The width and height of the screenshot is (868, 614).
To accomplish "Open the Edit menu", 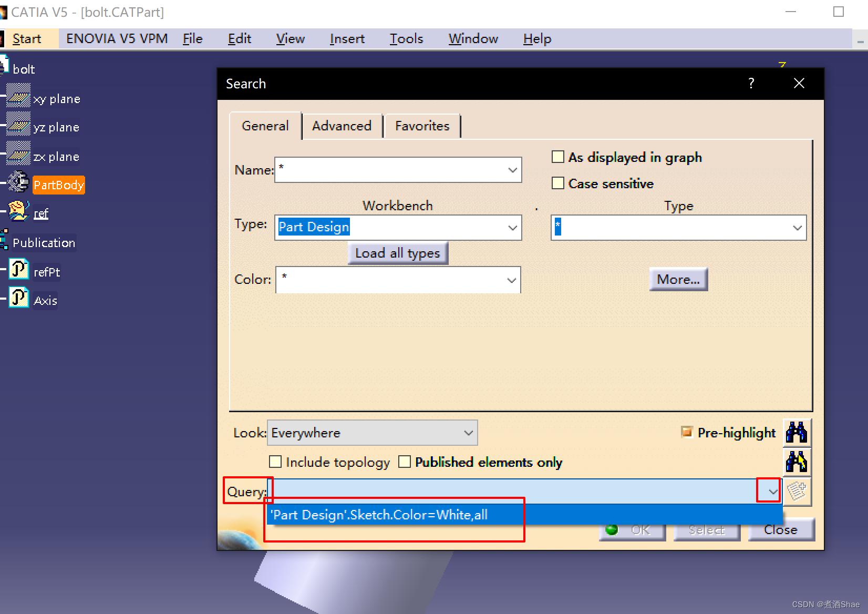I will coord(240,39).
